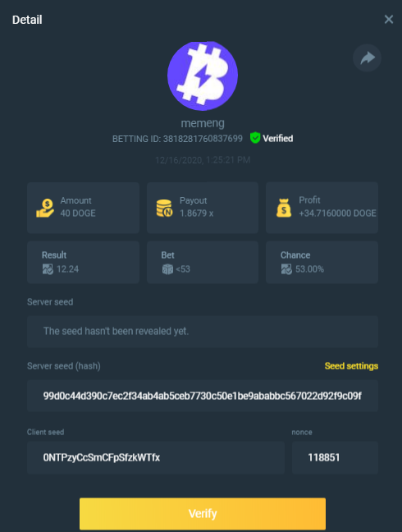Viewport: 402px width, 532px height.
Task: Click the memeng username
Action: 203,123
